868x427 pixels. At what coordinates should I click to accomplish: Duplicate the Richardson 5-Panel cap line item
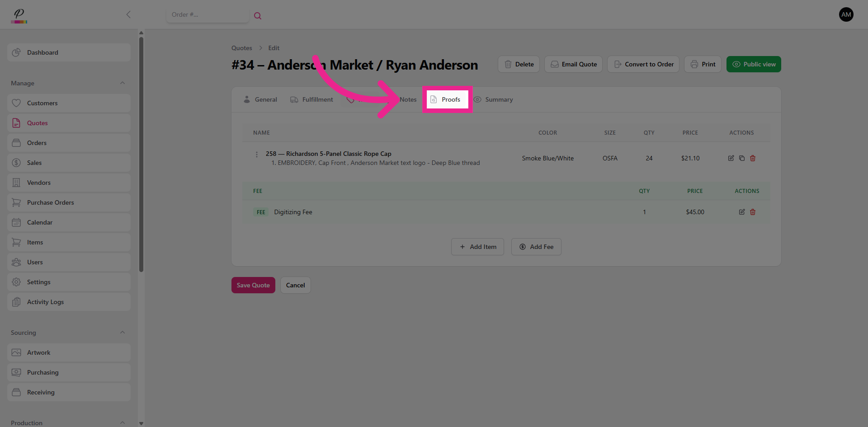coord(742,158)
